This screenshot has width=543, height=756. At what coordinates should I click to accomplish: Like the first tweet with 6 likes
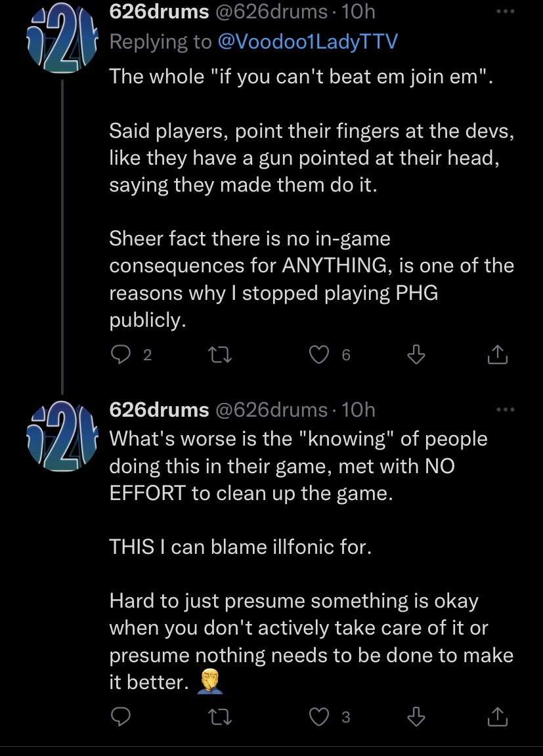pyautogui.click(x=318, y=355)
